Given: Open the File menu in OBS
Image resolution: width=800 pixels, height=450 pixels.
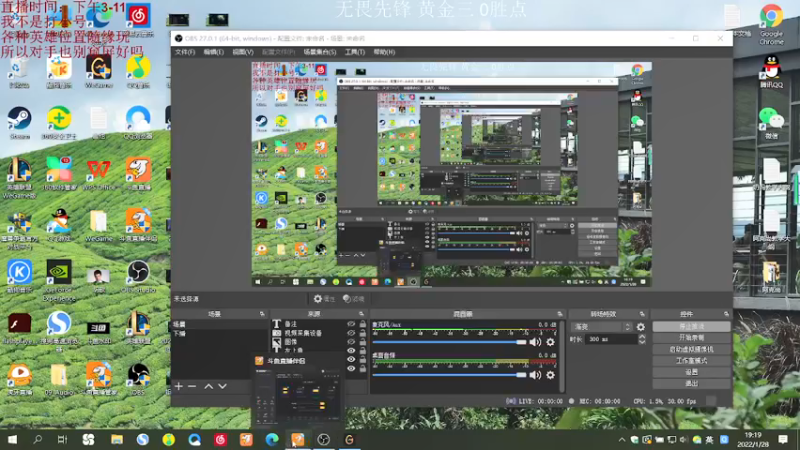Looking at the screenshot, I should pyautogui.click(x=185, y=52).
